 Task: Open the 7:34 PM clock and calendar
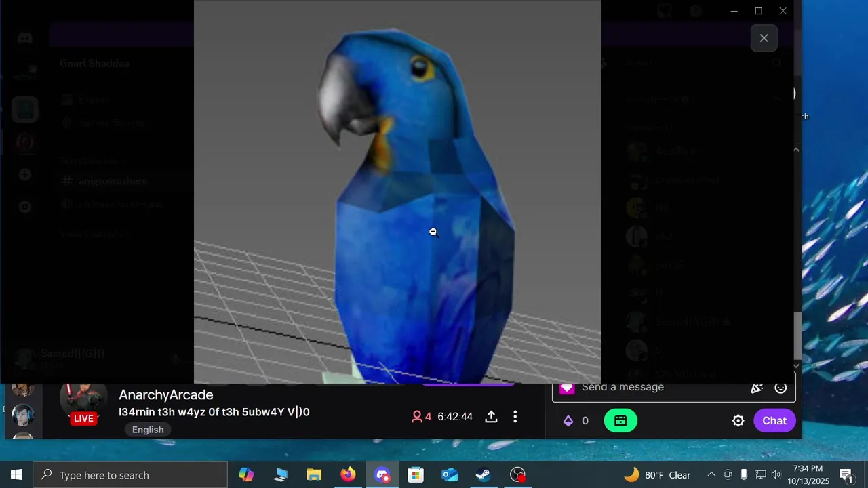tap(808, 475)
